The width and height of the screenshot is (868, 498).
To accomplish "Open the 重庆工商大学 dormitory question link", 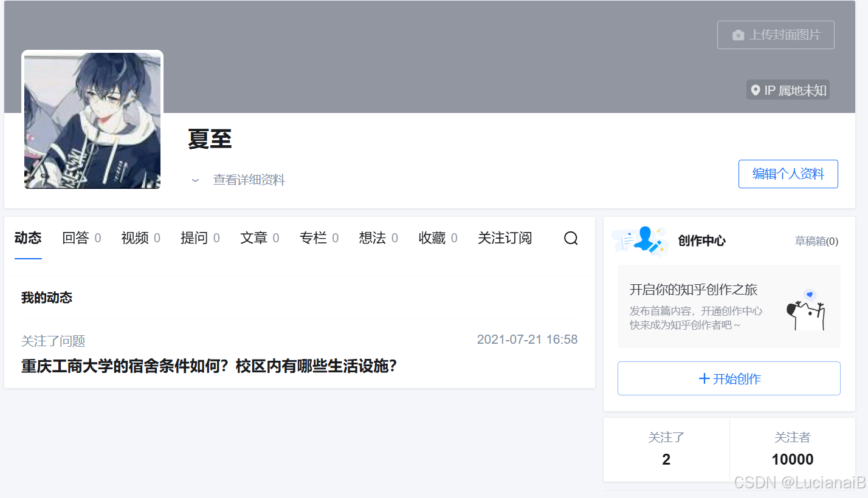I will click(x=209, y=366).
